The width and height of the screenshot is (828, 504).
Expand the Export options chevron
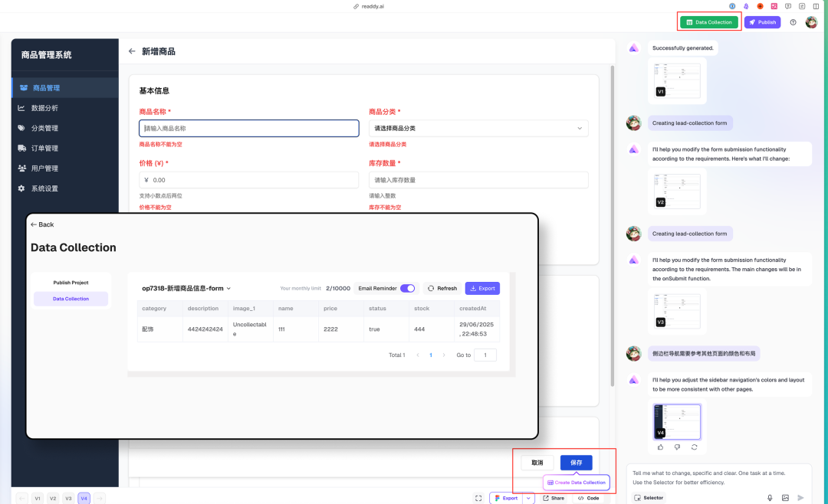[528, 498]
